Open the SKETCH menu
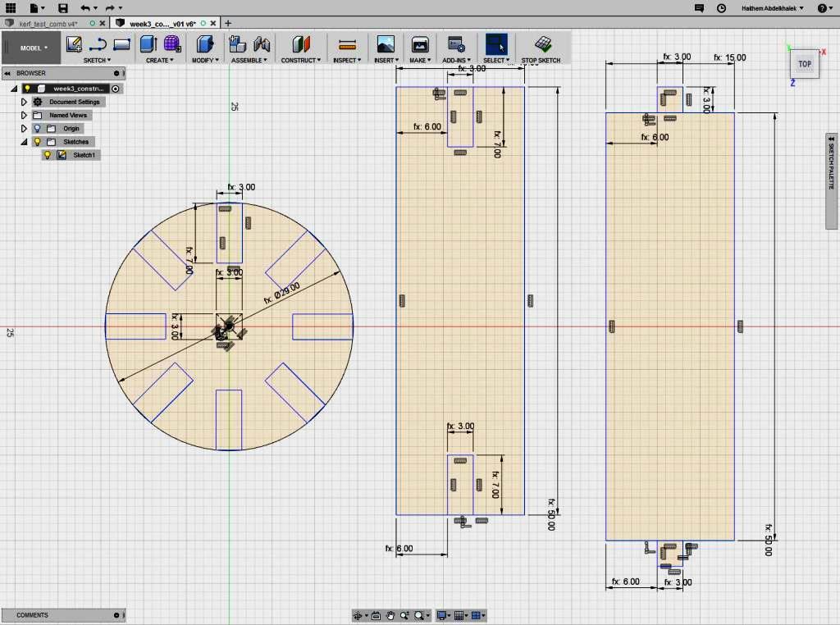Screen dimensions: 840x625 97,61
